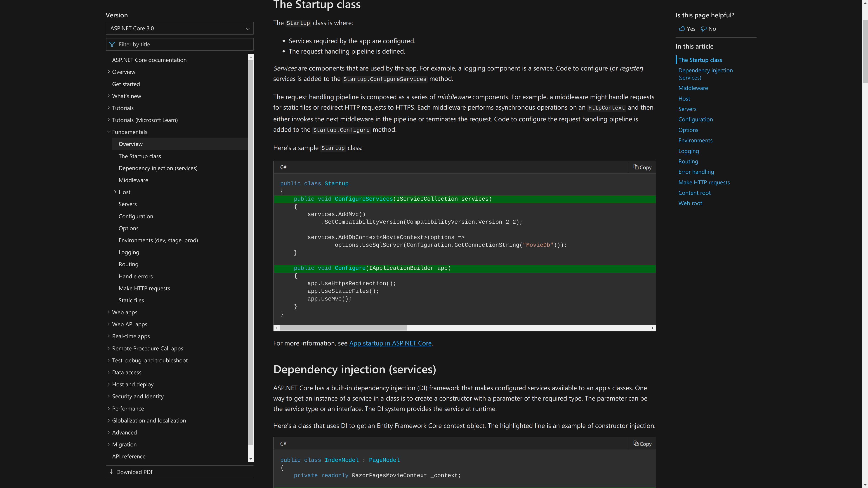Select the Overview item under Fundamentals
This screenshot has width=868, height=488.
tap(130, 144)
